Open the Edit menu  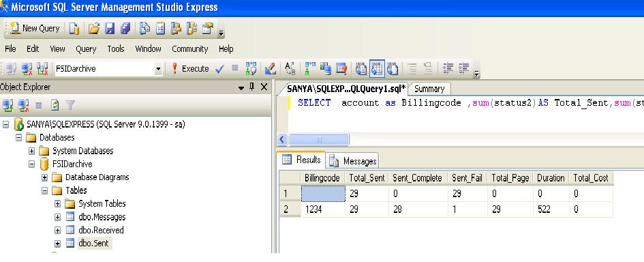pyautogui.click(x=33, y=49)
